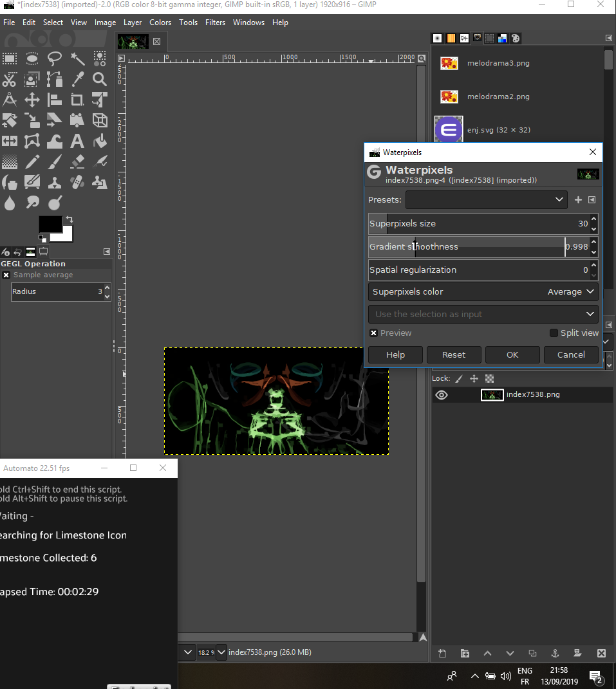This screenshot has width=616, height=689.
Task: Open the zoom level dropdown in status bar
Action: [x=221, y=652]
